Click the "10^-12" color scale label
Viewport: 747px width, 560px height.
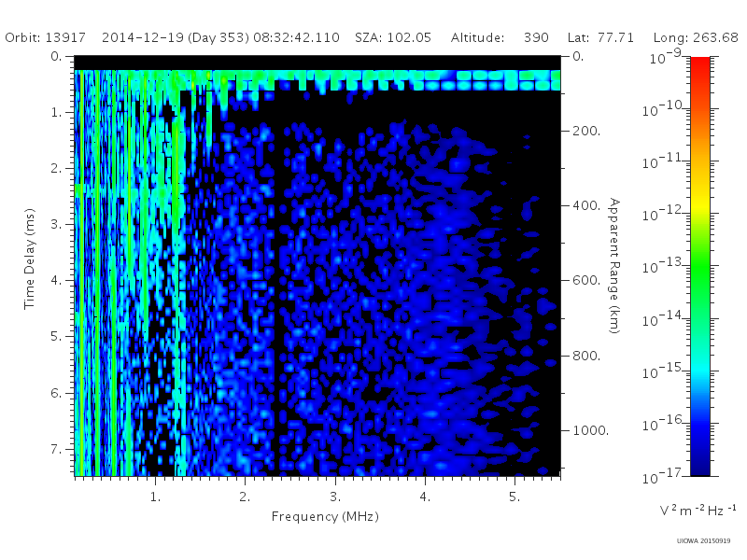[x=664, y=214]
